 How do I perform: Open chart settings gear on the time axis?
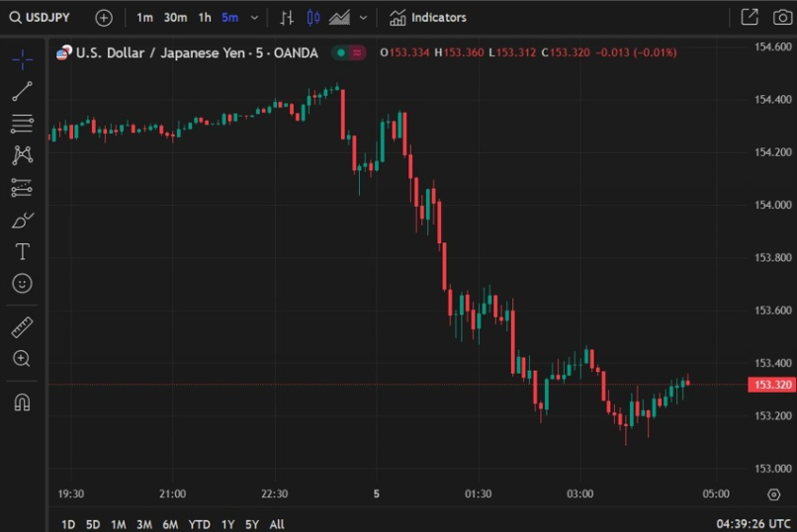[773, 494]
